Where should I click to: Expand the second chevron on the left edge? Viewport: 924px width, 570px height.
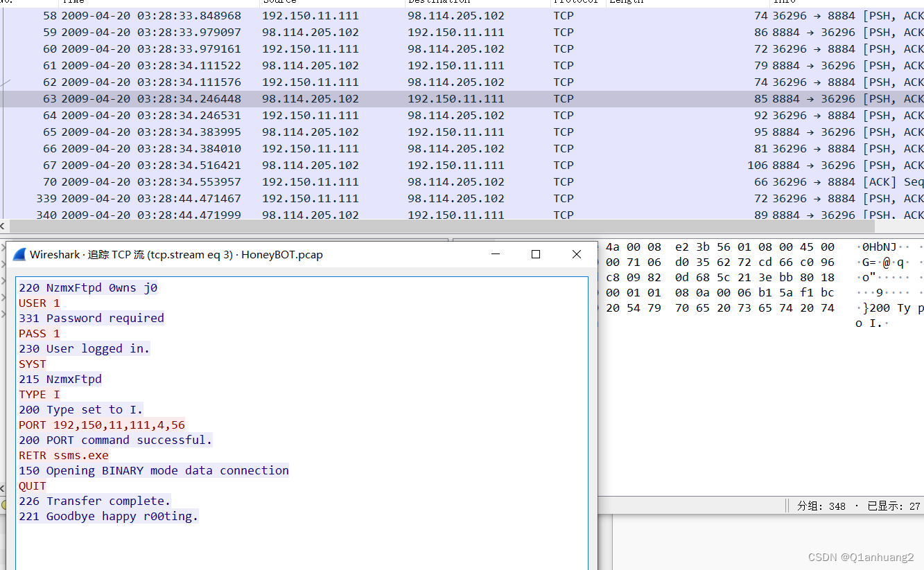pyautogui.click(x=3, y=262)
